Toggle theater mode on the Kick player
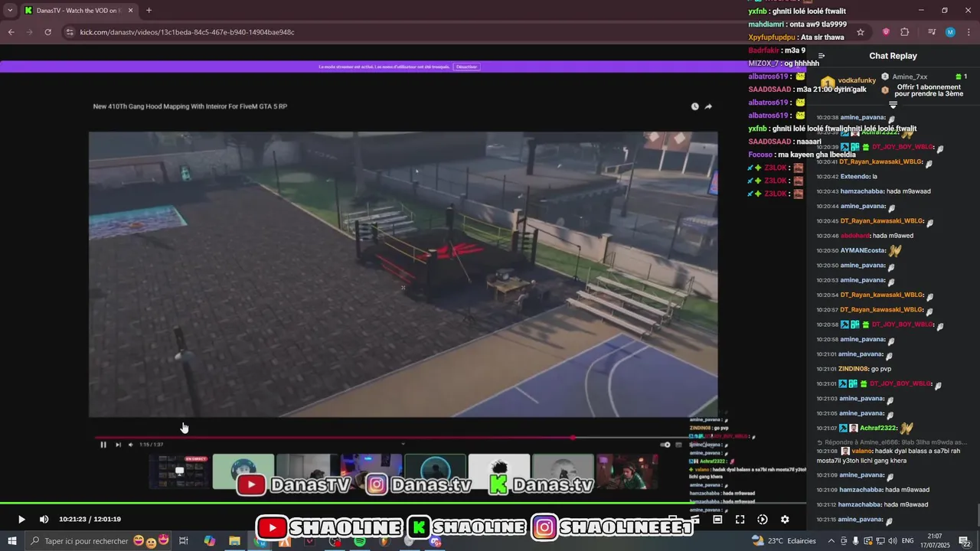This screenshot has width=980, height=551. pos(717,519)
